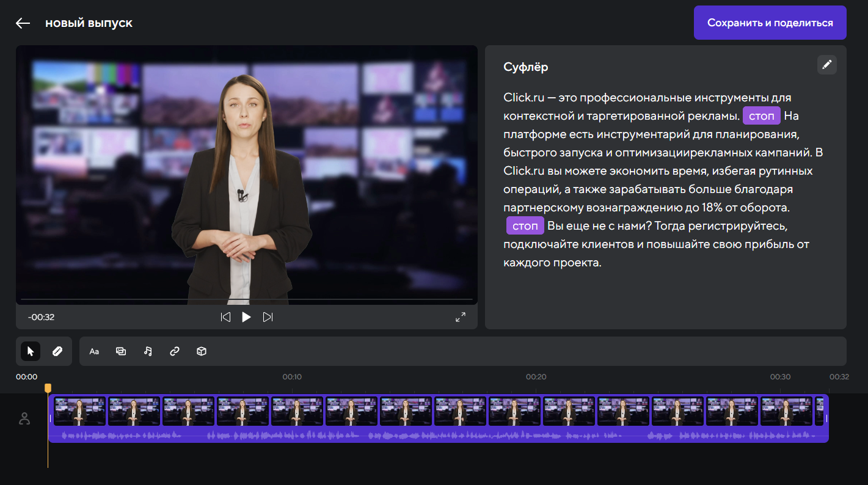Screen dimensions: 868x485
Task: Click the Сохранить и поделиться button
Action: coord(770,23)
